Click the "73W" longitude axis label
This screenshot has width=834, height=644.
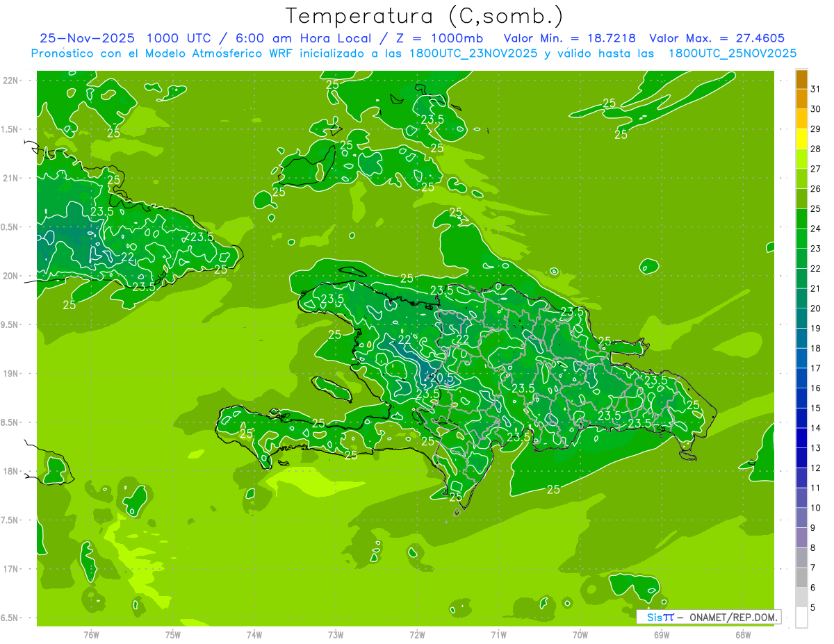point(336,635)
